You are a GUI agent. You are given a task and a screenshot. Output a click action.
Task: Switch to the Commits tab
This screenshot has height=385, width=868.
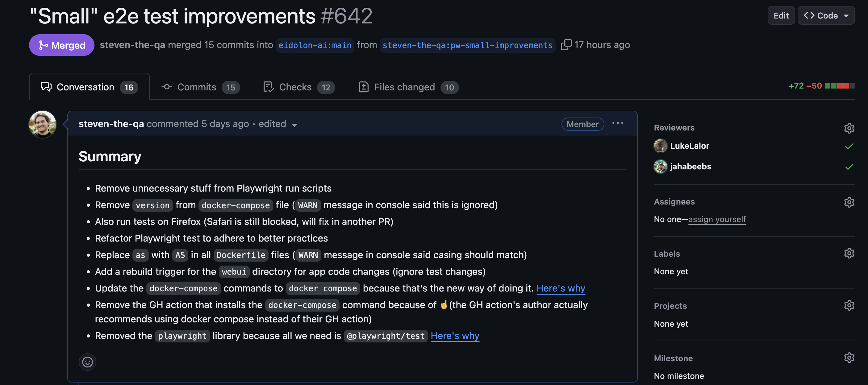(201, 87)
